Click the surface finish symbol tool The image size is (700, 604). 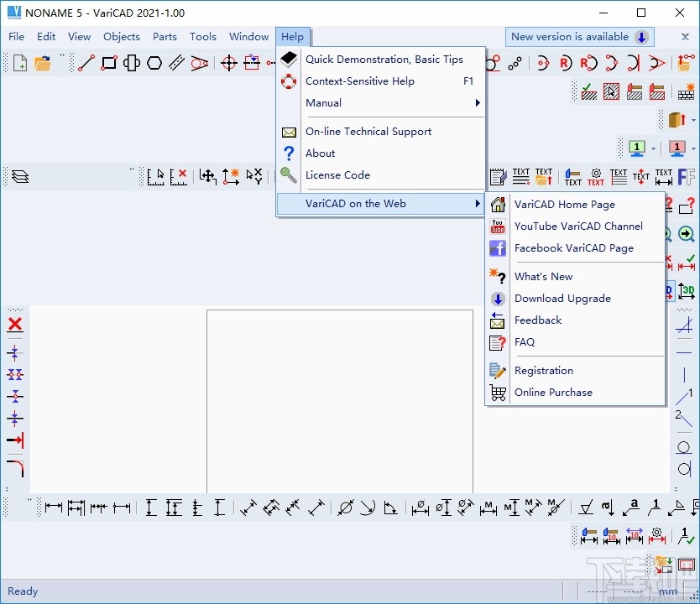click(x=586, y=508)
